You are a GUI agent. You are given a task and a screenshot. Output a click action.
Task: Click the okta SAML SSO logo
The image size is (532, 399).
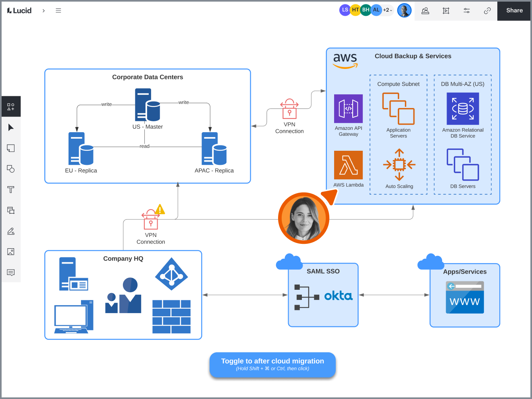pos(338,296)
